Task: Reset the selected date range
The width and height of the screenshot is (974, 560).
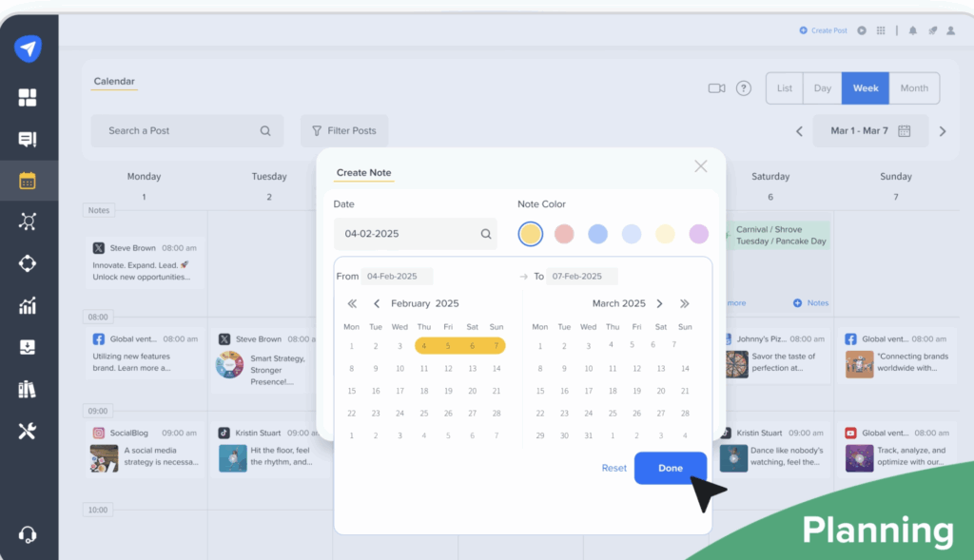Action: coord(614,468)
